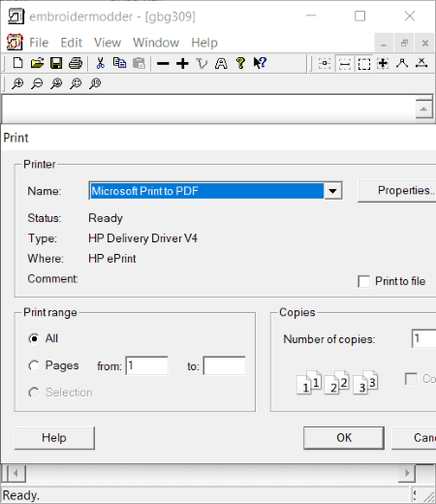Image resolution: width=436 pixels, height=504 pixels.
Task: Click the Number of copies field
Action: (x=423, y=338)
